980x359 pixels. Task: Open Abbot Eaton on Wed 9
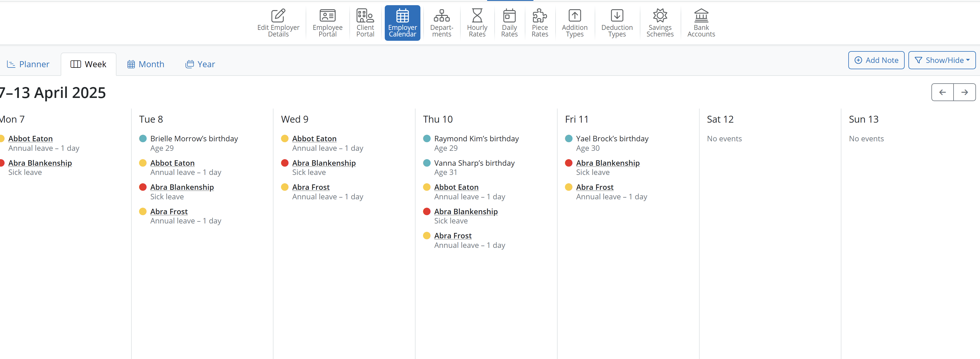[314, 139]
